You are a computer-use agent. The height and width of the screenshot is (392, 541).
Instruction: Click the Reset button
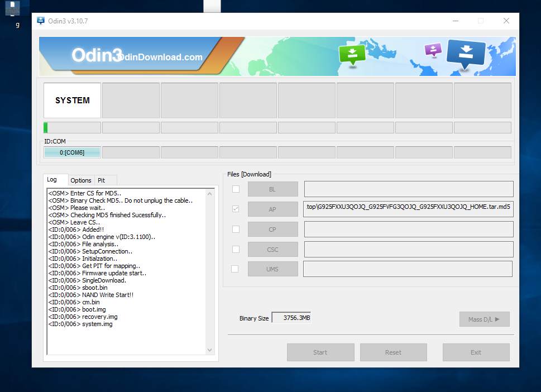[x=394, y=352]
